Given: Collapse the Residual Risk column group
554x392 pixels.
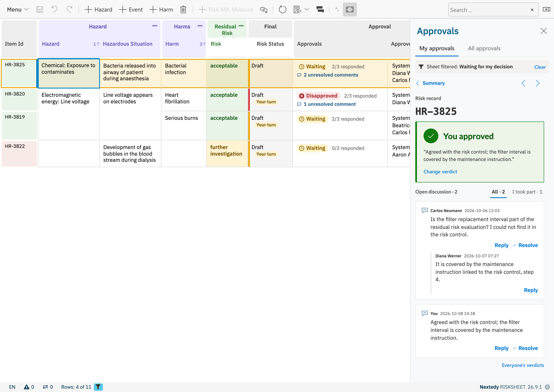Looking at the screenshot, I should click(241, 26).
